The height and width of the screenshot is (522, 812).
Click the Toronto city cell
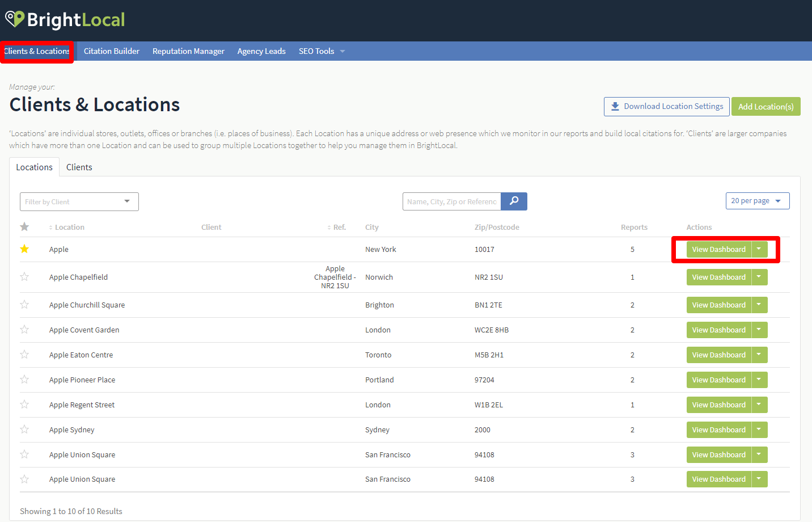378,355
